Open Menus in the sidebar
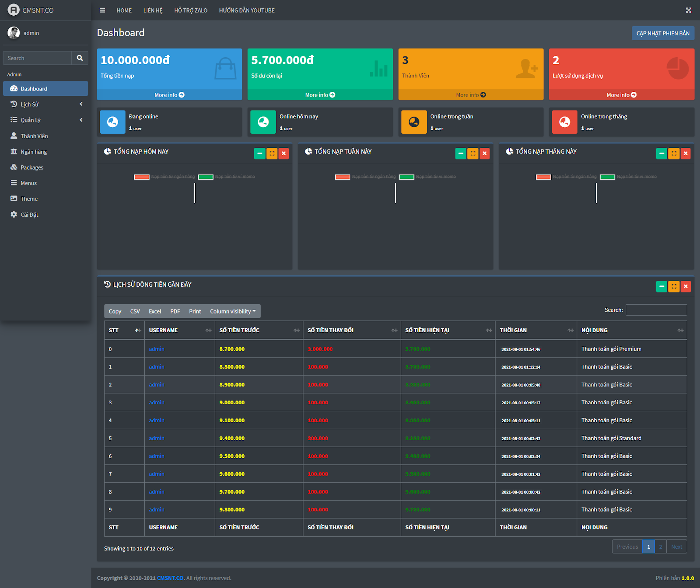This screenshot has height=588, width=700. 45,183
